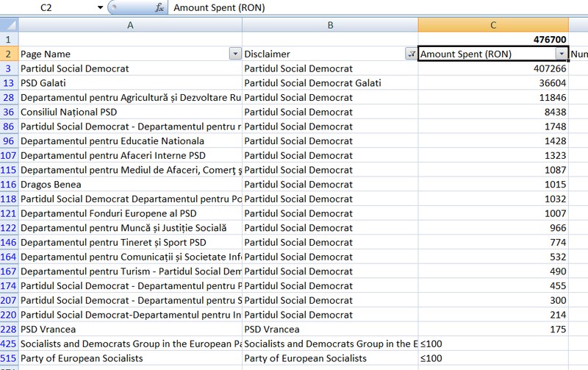Select the Socialists and Democrats Group page name cell
Viewport: 588px width, 370px height.
click(x=130, y=344)
